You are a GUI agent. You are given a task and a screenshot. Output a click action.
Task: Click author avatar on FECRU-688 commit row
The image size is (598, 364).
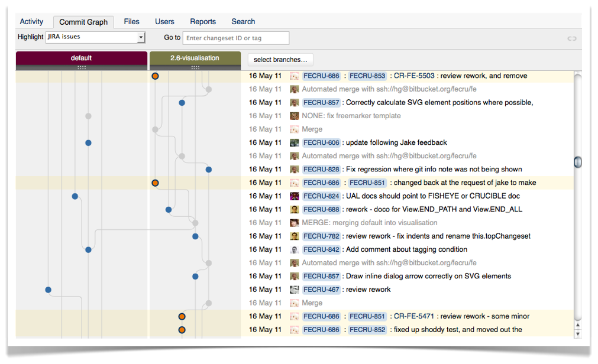(x=294, y=209)
